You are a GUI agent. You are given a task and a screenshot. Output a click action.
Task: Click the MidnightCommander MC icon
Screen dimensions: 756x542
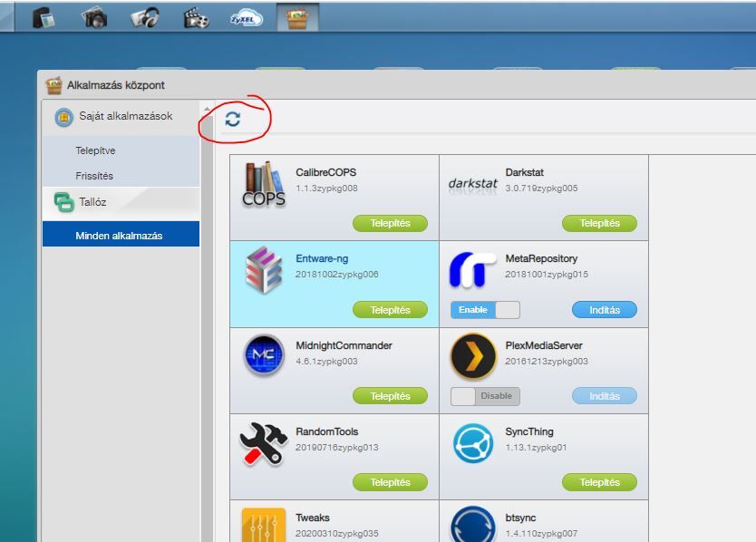(x=264, y=355)
